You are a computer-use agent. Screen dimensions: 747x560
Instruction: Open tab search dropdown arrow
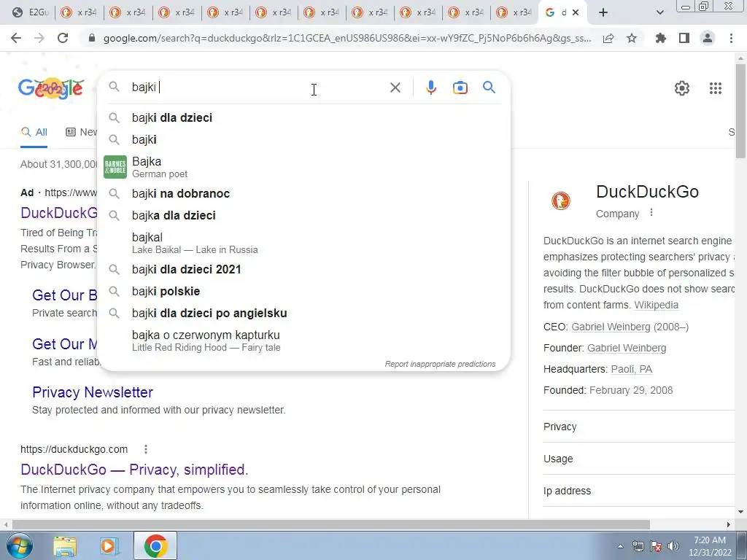659,13
